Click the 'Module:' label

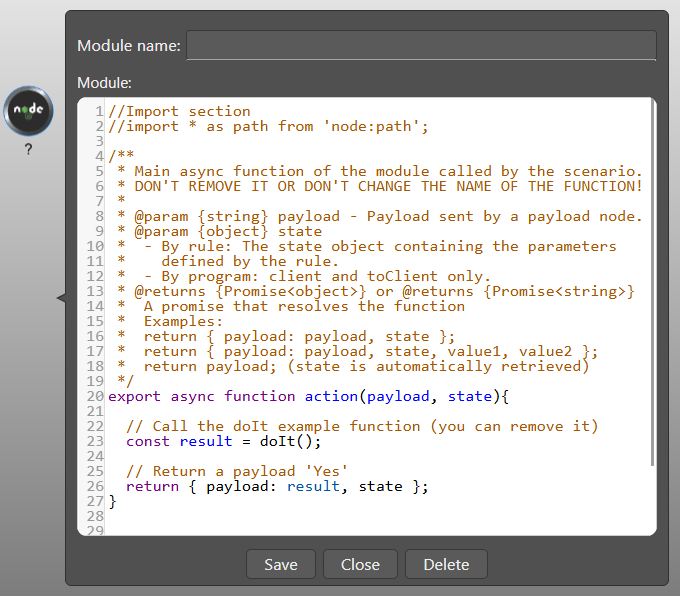[x=104, y=82]
